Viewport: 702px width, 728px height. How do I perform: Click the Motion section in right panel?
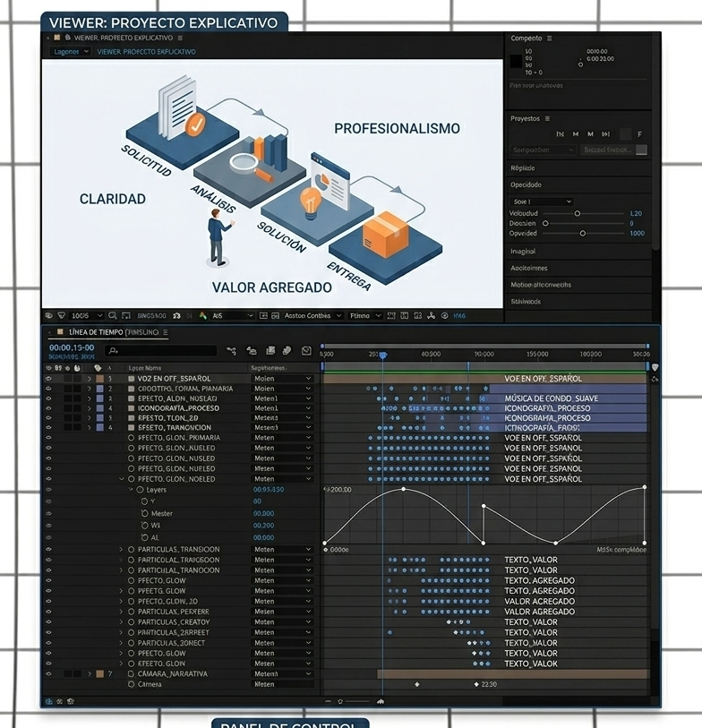(540, 285)
